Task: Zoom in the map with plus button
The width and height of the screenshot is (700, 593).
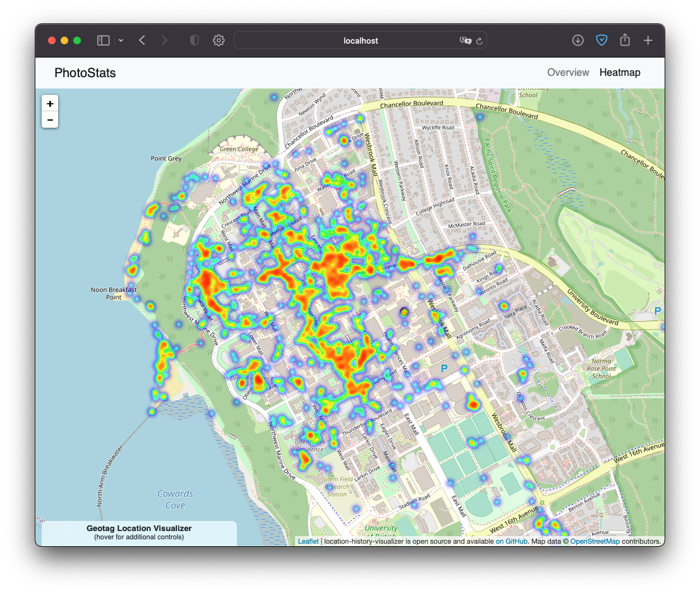Action: tap(50, 104)
